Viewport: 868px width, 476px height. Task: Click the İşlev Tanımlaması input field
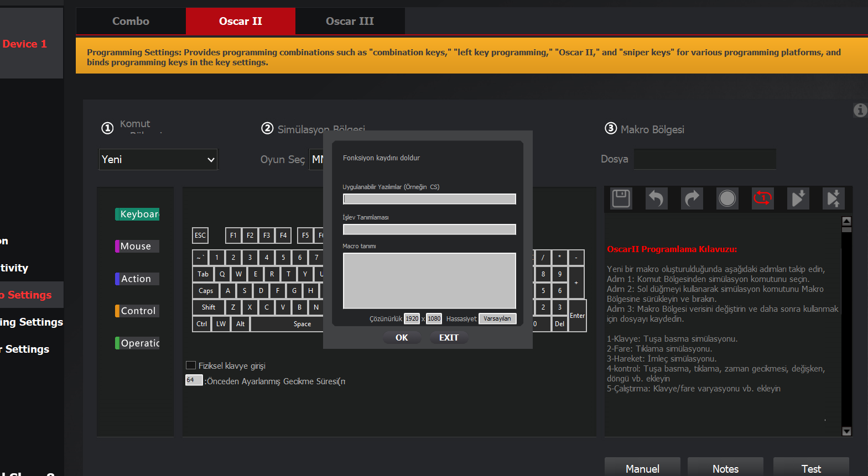(x=429, y=229)
